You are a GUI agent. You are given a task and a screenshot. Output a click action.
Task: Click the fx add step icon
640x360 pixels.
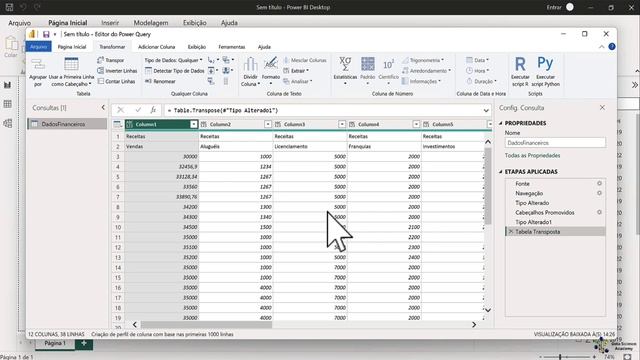tap(153, 110)
